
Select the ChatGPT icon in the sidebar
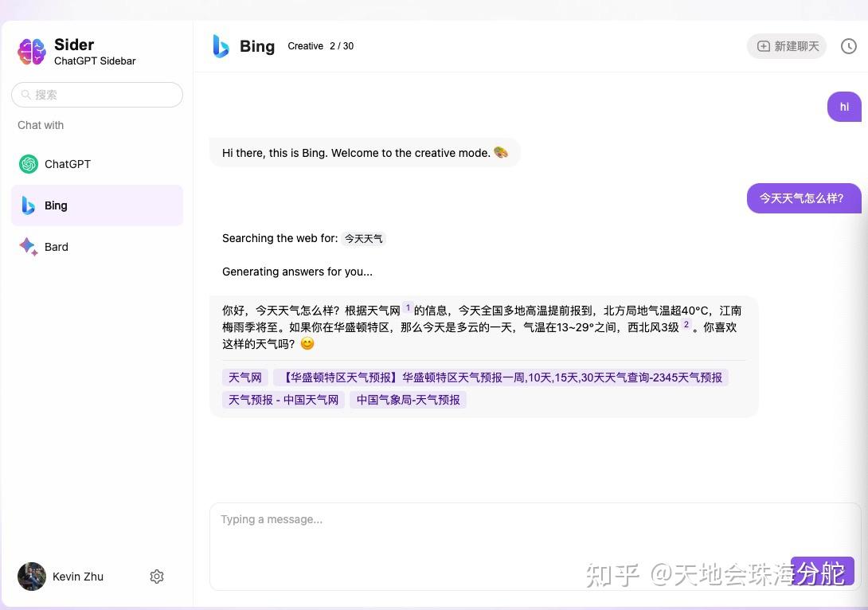point(29,164)
